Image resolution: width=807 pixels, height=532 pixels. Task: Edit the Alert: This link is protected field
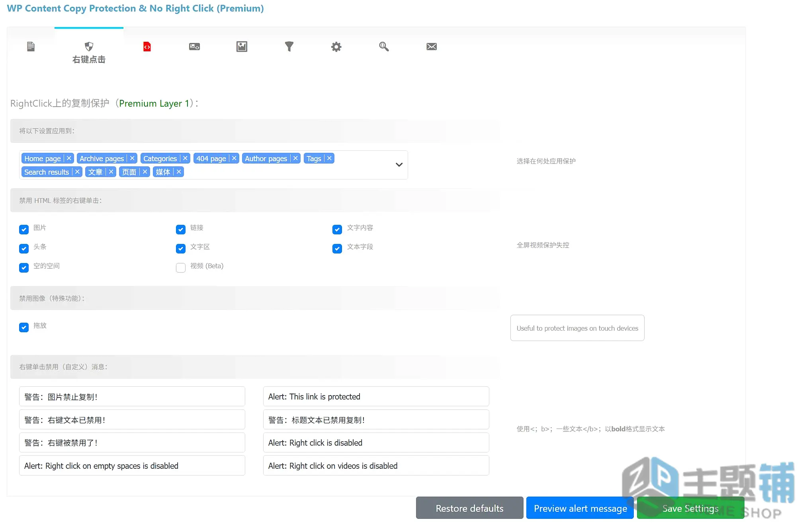pos(376,396)
